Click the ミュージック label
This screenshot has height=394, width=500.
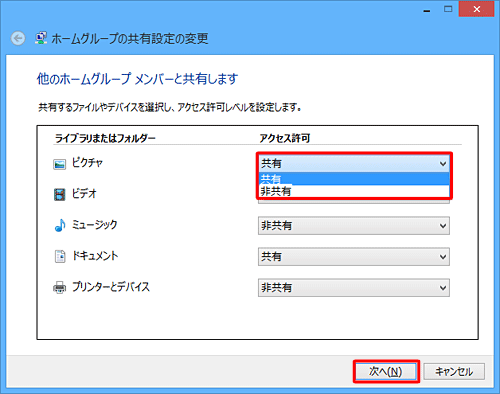pyautogui.click(x=95, y=225)
